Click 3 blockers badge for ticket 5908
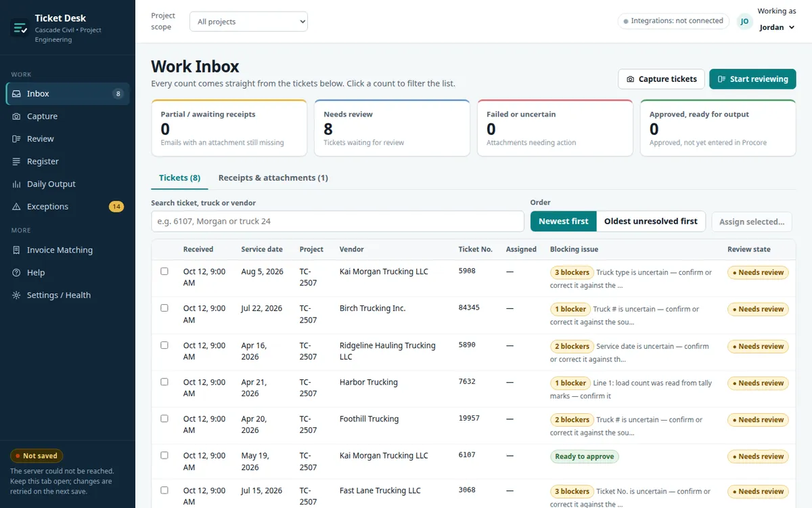 (572, 272)
